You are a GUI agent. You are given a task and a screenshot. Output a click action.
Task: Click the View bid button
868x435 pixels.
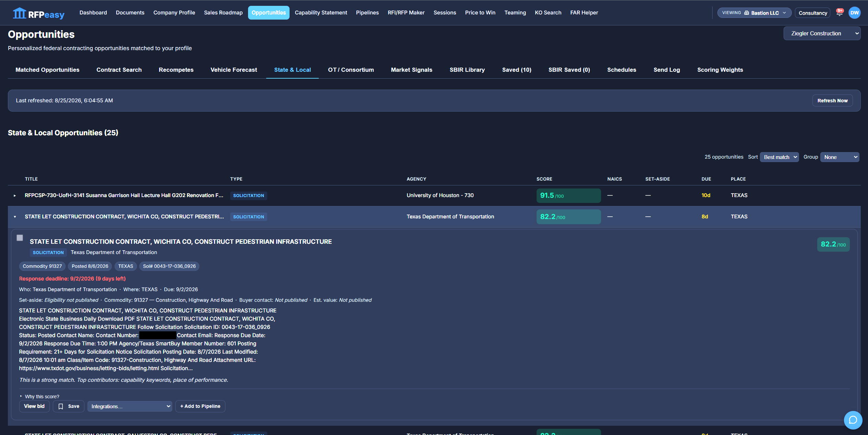[34, 406]
